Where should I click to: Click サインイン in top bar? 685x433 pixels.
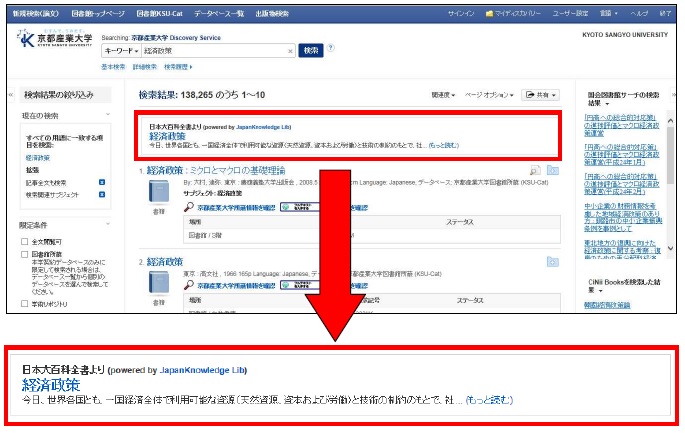tap(461, 14)
